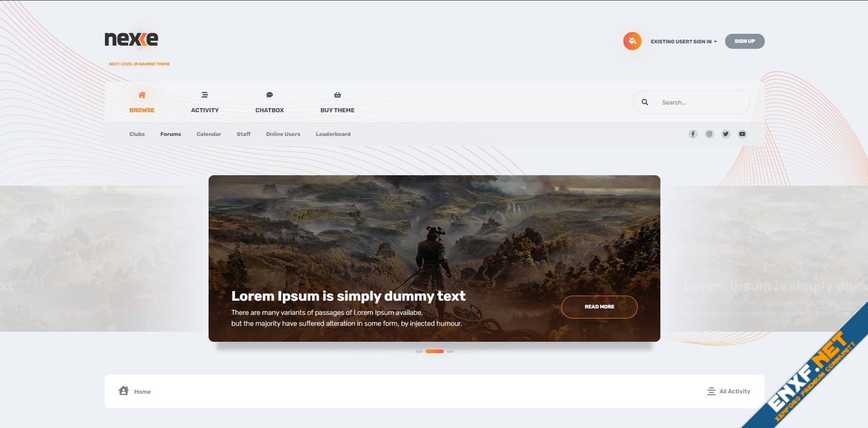868x428 pixels.
Task: Expand the Existing User Sign In dropdown
Action: click(684, 42)
